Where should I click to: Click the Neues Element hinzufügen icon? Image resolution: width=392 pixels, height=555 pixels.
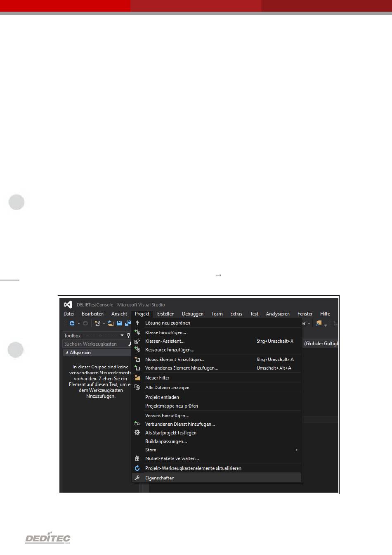pyautogui.click(x=137, y=359)
